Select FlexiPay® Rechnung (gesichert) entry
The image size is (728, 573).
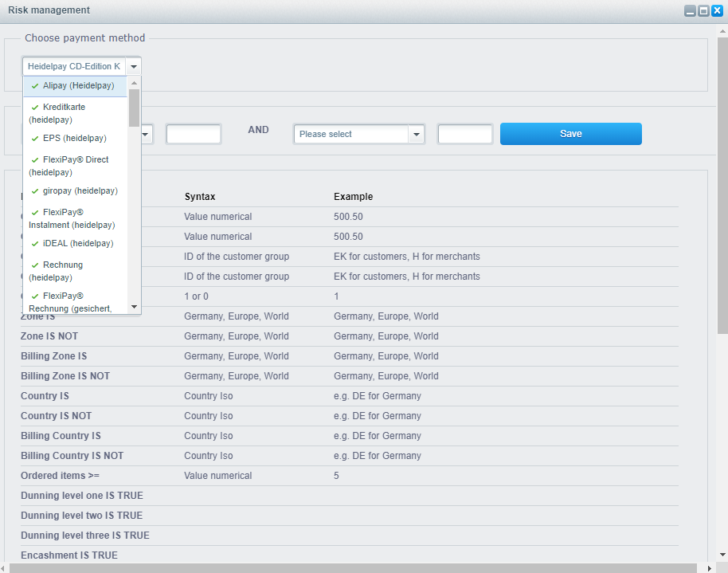75,301
